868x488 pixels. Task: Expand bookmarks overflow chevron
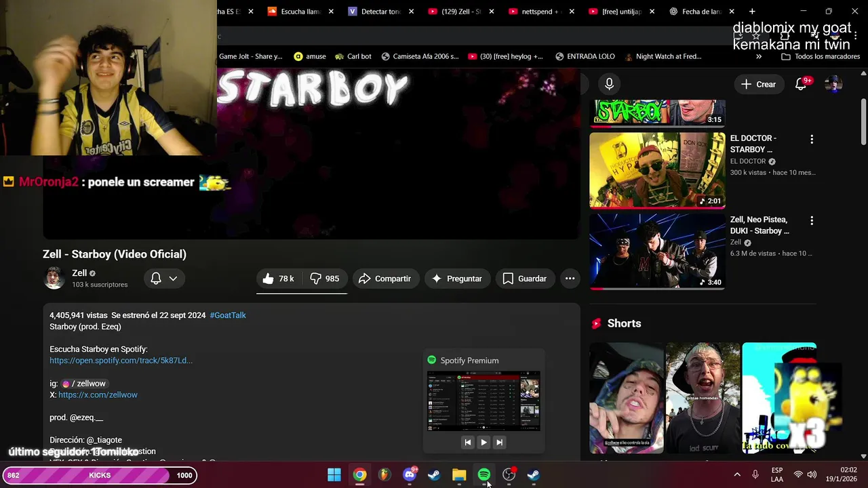click(759, 57)
